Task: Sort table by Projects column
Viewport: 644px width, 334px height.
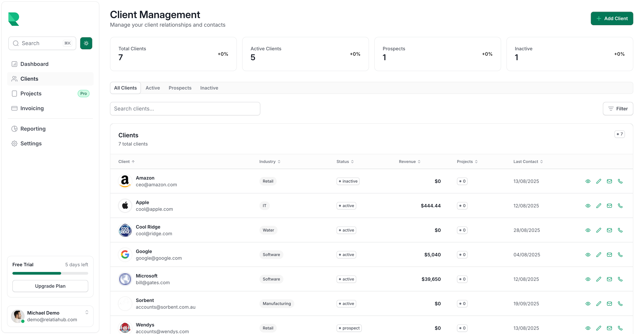Action: [467, 161]
